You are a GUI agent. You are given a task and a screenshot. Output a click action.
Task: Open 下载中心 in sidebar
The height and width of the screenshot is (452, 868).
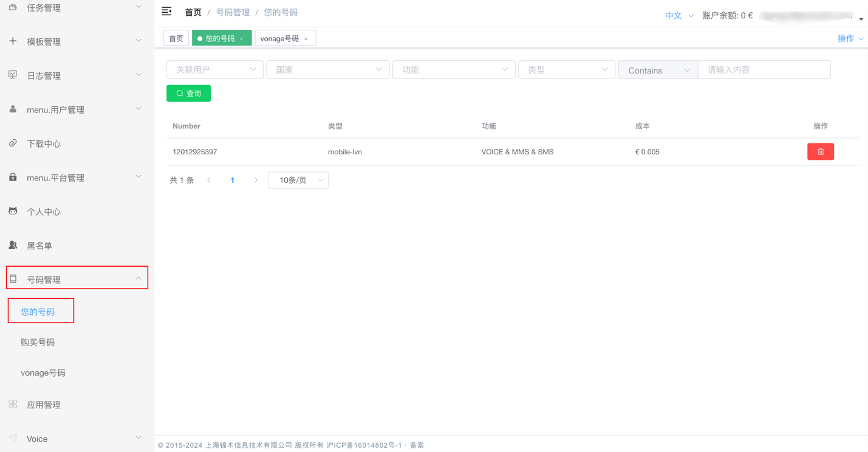(x=44, y=143)
